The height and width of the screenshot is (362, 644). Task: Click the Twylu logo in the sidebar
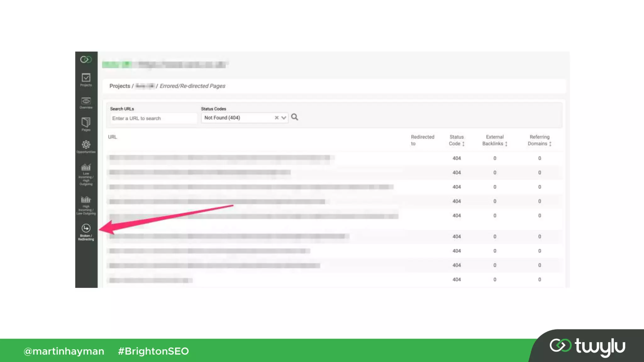click(86, 59)
